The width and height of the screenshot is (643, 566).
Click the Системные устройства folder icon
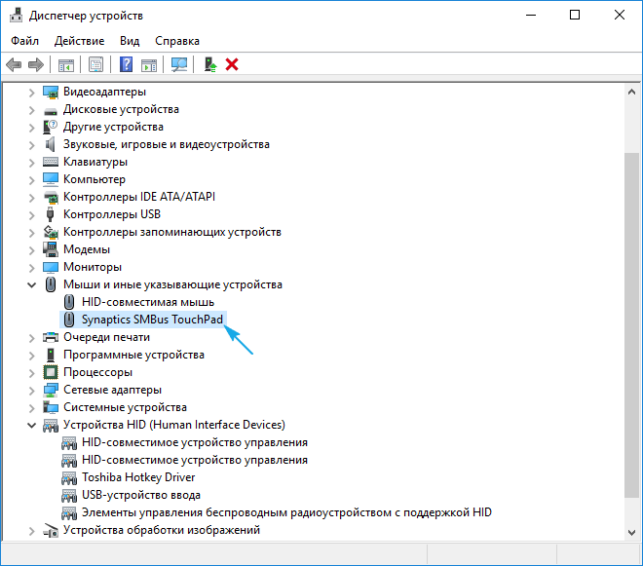(x=50, y=407)
